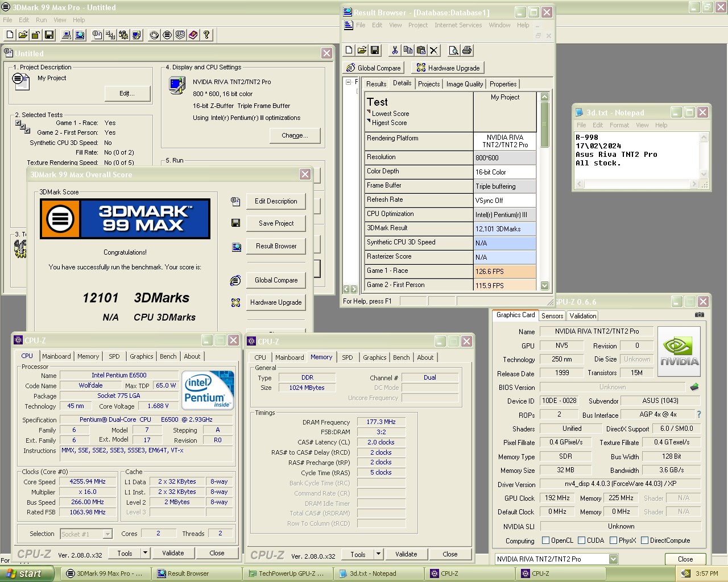Viewport: 728px width, 582px height.
Task: Click the Edit... project description button
Action: [x=127, y=93]
